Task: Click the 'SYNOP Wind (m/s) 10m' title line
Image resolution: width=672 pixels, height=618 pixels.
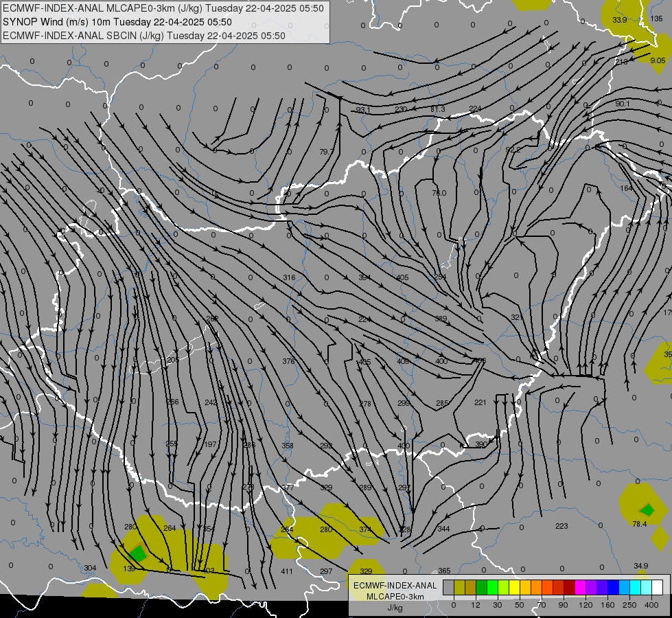Action: click(117, 22)
